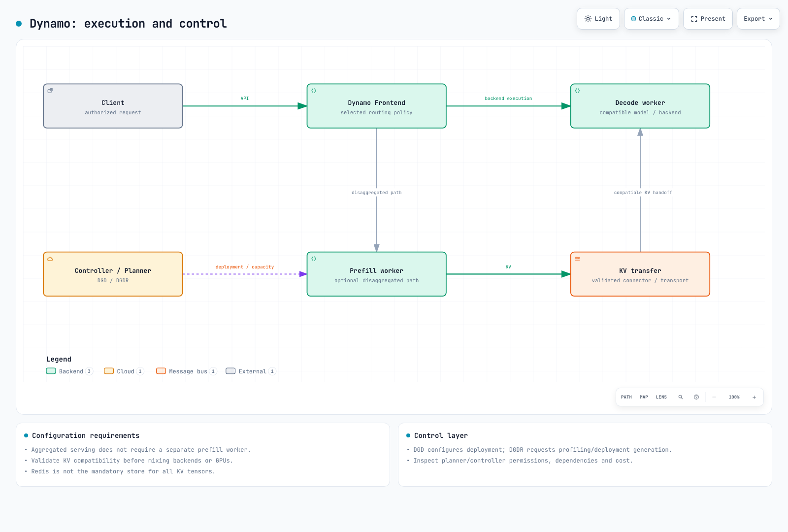Click the Dynamo: execution and control title

click(x=128, y=24)
